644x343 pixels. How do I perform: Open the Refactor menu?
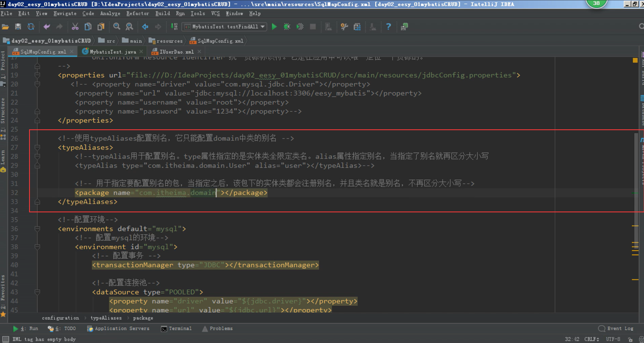click(x=137, y=13)
